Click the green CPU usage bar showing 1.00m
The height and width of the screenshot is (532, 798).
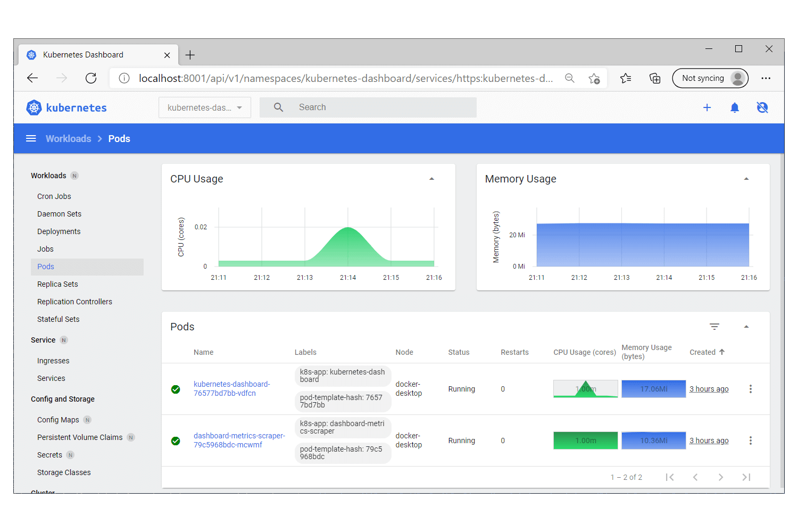pyautogui.click(x=585, y=440)
